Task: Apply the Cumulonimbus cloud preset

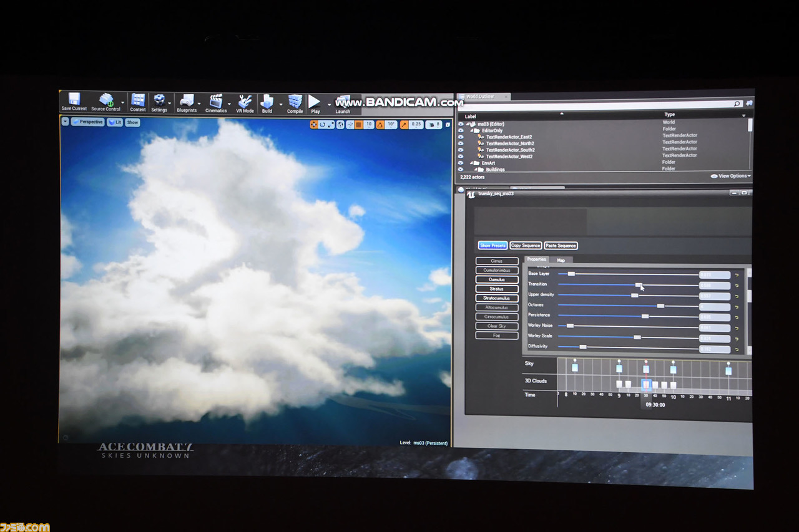Action: tap(497, 271)
